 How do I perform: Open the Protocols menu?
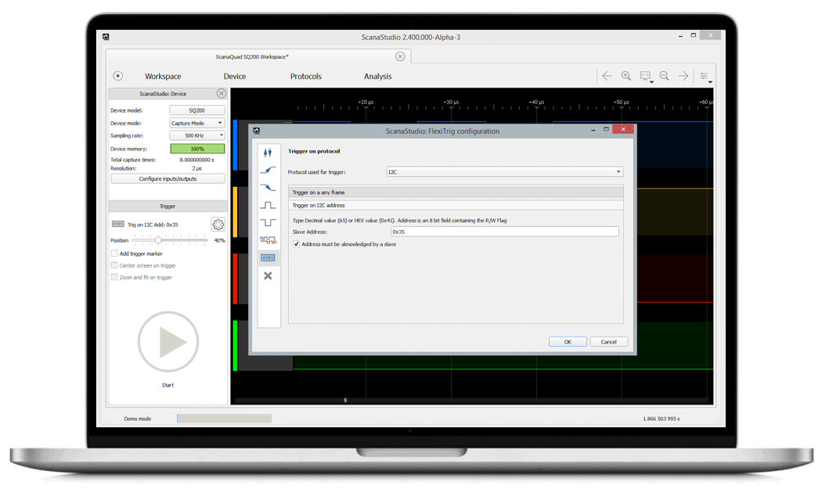[305, 77]
